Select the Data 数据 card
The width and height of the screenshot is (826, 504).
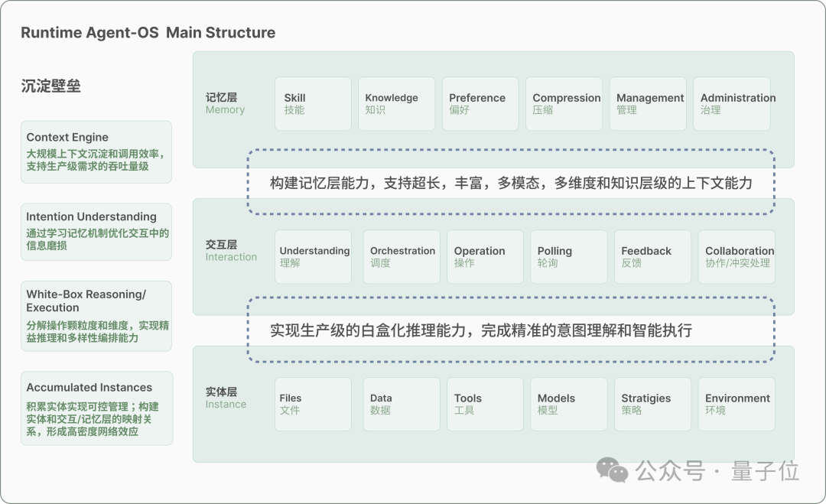[x=402, y=404]
